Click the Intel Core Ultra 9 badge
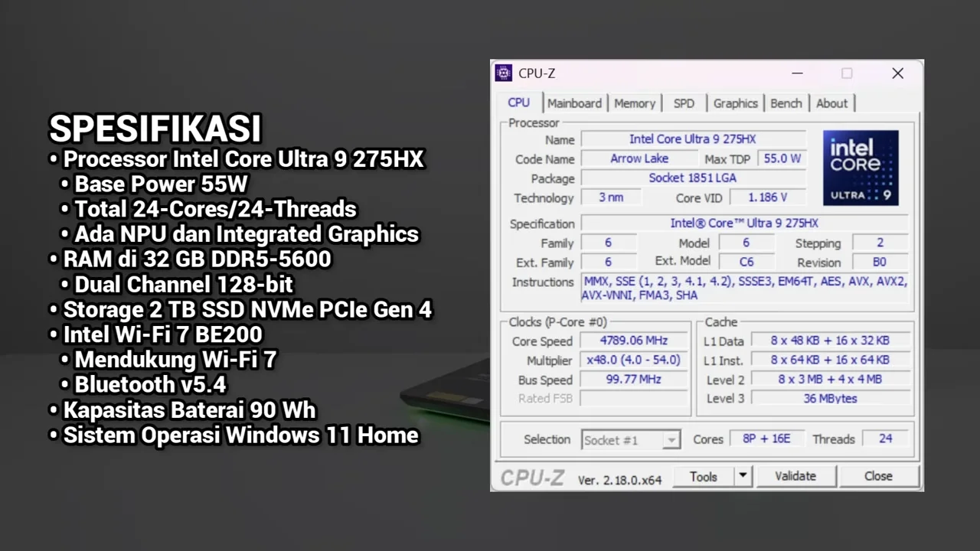The width and height of the screenshot is (980, 551). click(861, 167)
